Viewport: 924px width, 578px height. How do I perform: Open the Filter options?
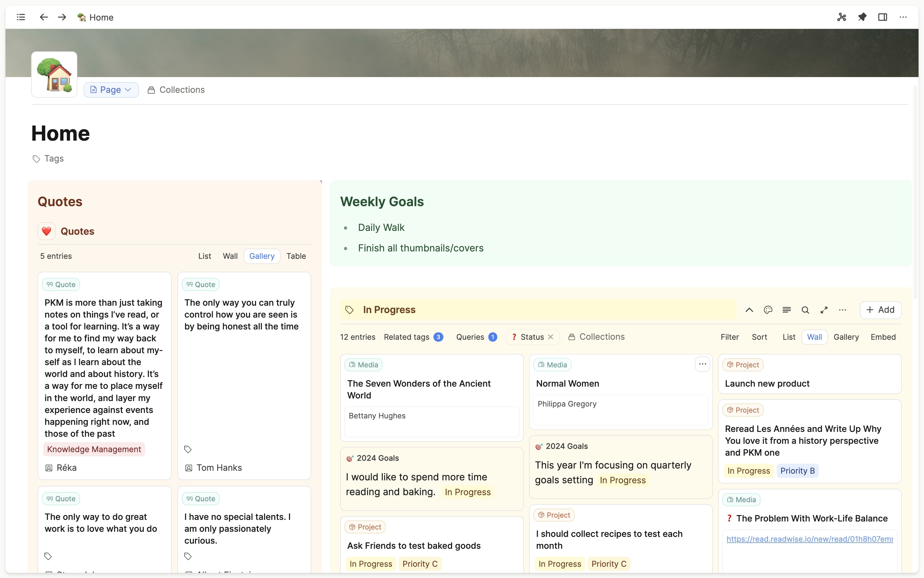click(x=730, y=337)
